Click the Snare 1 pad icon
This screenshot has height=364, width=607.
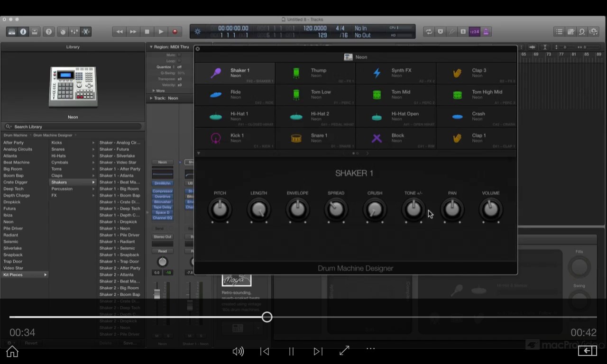296,138
